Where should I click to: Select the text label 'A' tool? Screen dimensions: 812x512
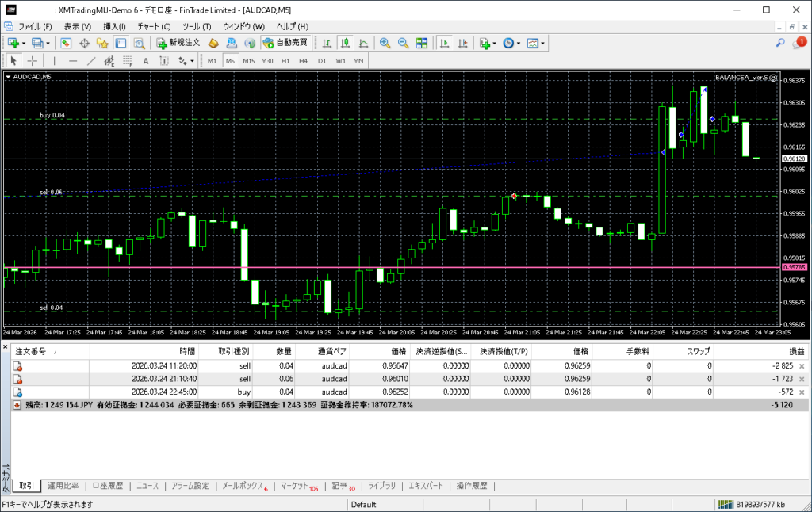coord(145,60)
